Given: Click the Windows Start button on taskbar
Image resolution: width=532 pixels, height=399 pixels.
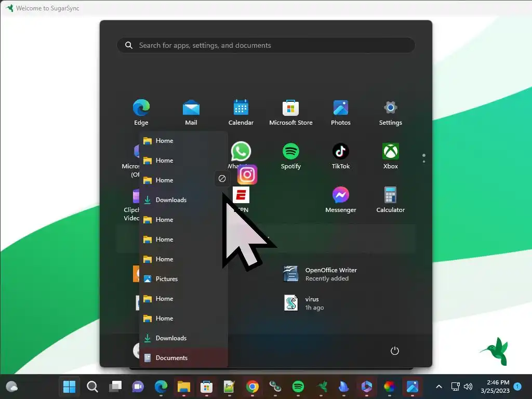Looking at the screenshot, I should pyautogui.click(x=69, y=387).
